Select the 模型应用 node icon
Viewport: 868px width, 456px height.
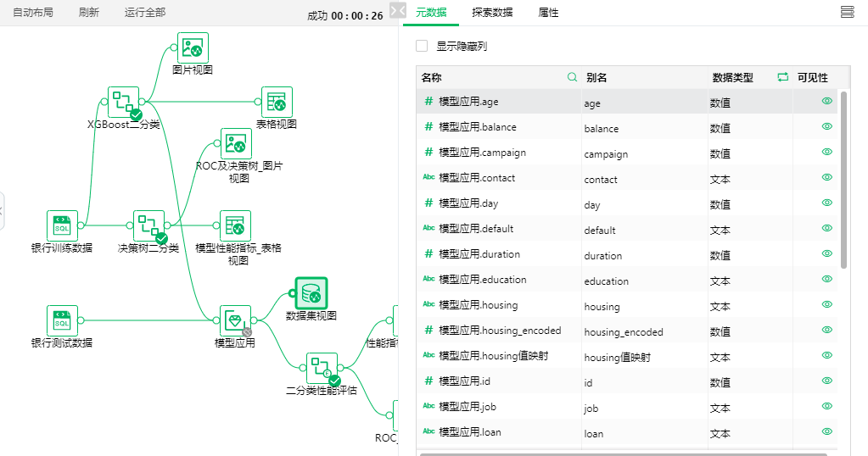click(x=235, y=320)
